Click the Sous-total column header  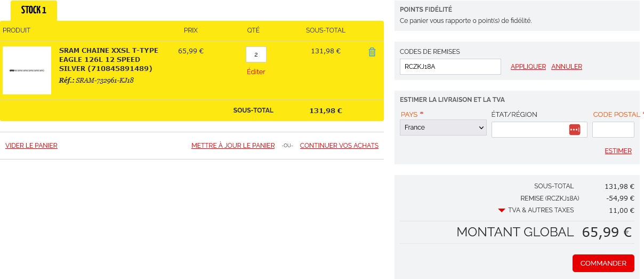(x=326, y=30)
